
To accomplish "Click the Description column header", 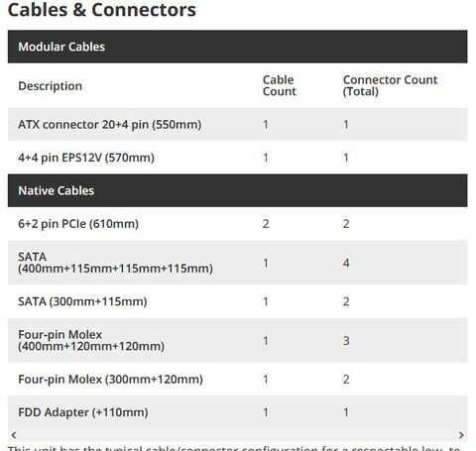I will tap(51, 86).
